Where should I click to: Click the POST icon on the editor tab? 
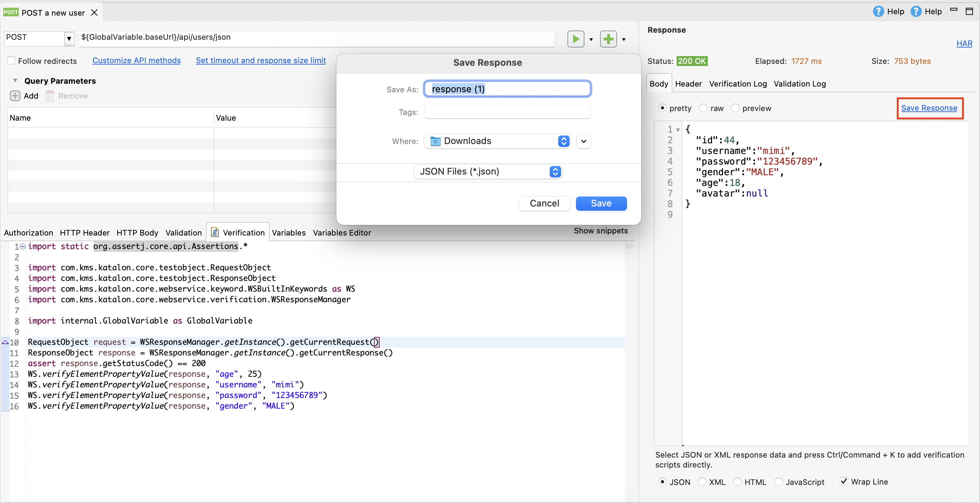[11, 12]
